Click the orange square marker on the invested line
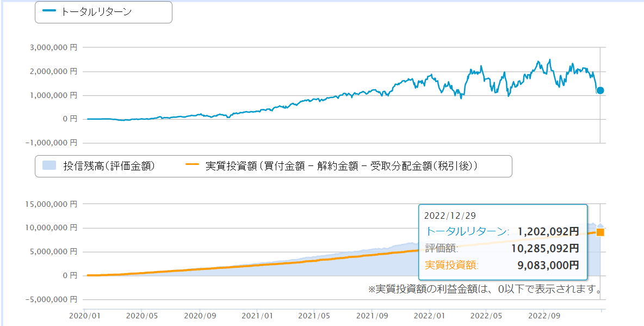Viewport: 644px width, 326px height. [600, 232]
